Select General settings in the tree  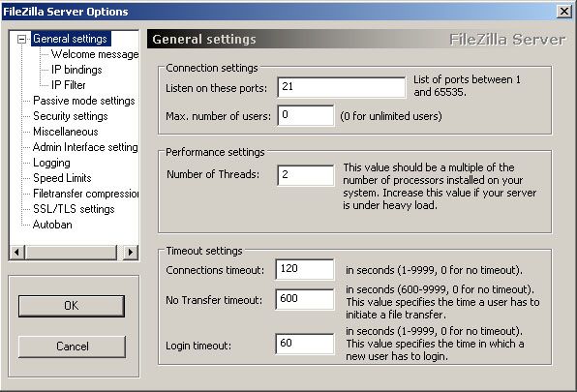[71, 39]
